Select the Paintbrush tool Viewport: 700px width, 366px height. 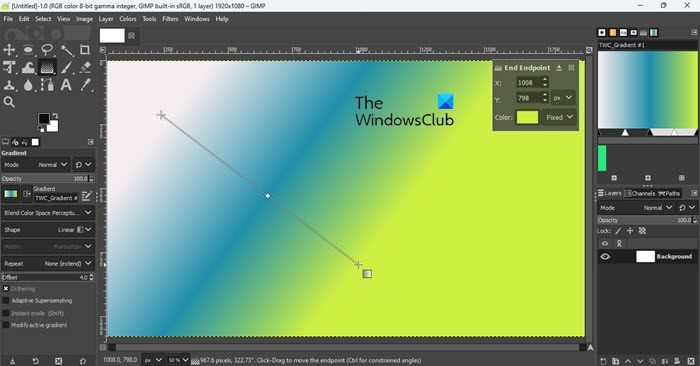[67, 67]
